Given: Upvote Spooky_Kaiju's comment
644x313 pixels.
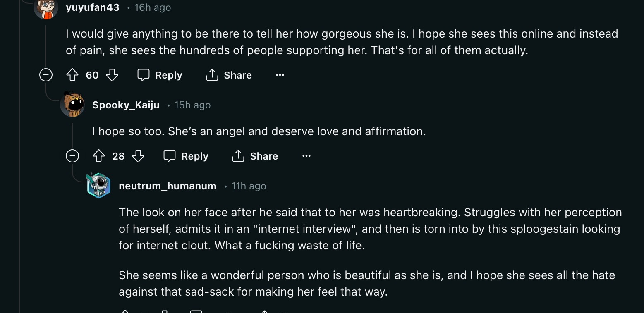Looking at the screenshot, I should click(x=99, y=156).
